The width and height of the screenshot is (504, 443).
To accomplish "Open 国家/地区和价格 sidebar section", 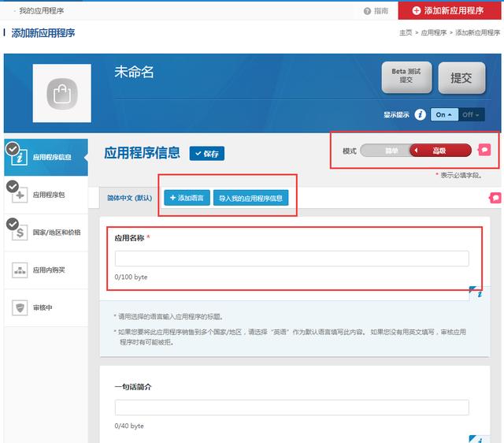I will click(x=46, y=233).
